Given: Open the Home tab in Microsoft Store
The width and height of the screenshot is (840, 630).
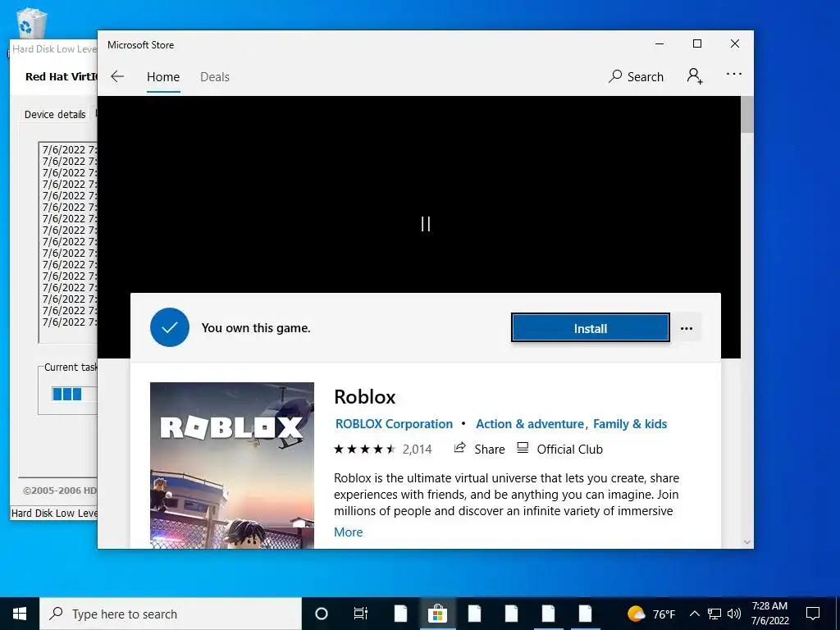Looking at the screenshot, I should 163,77.
